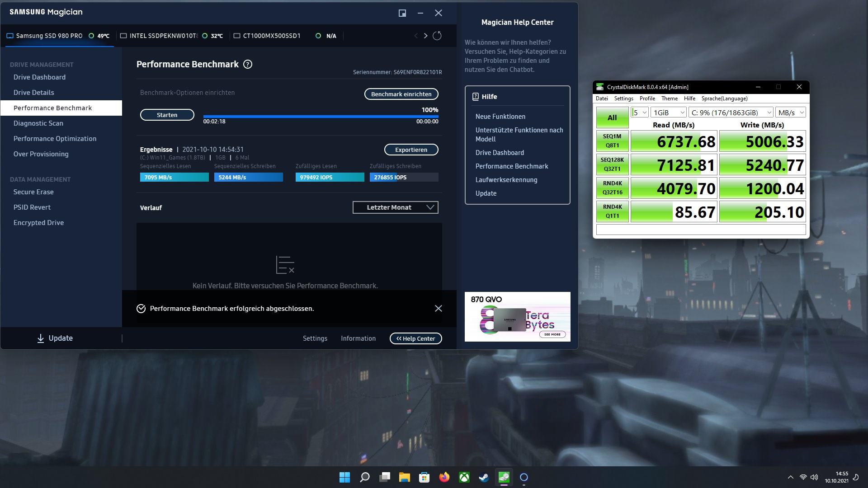Open Samsung Magician taskbar icon

(524, 477)
